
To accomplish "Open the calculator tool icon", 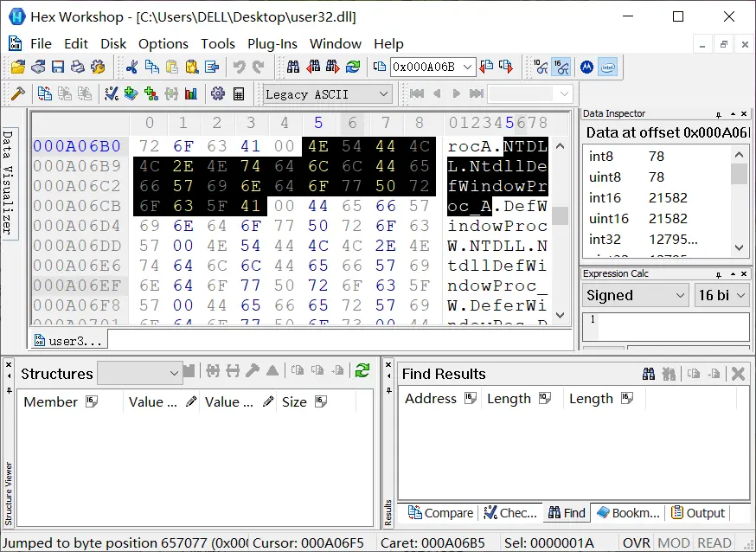I will pyautogui.click(x=239, y=93).
